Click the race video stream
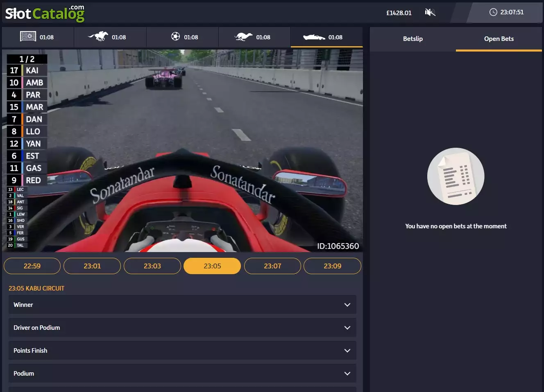Image resolution: width=544 pixels, height=392 pixels. click(182, 151)
